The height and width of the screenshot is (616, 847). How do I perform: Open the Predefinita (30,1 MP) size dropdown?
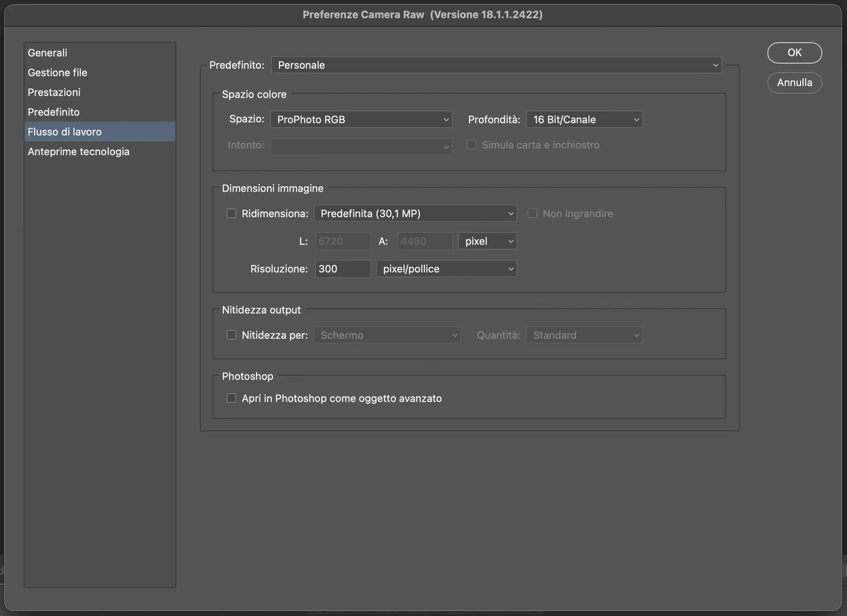pos(415,214)
